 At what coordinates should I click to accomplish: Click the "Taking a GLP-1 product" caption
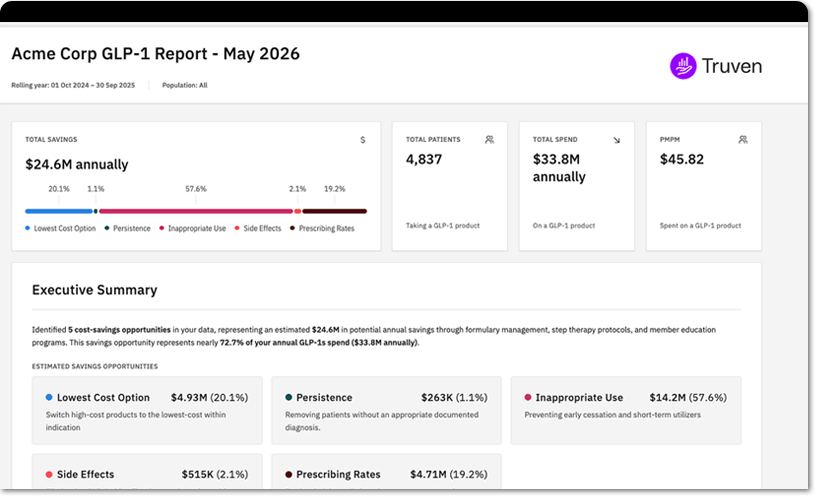tap(443, 225)
